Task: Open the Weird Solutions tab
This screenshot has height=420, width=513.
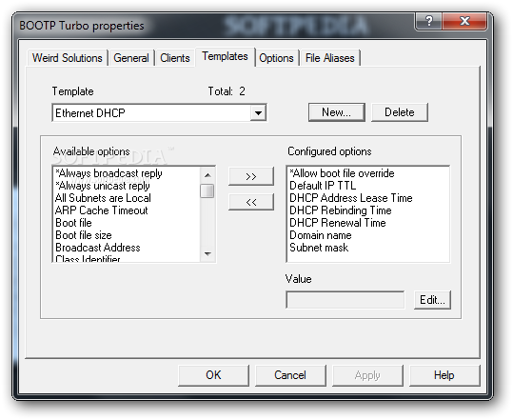Action: click(x=68, y=58)
